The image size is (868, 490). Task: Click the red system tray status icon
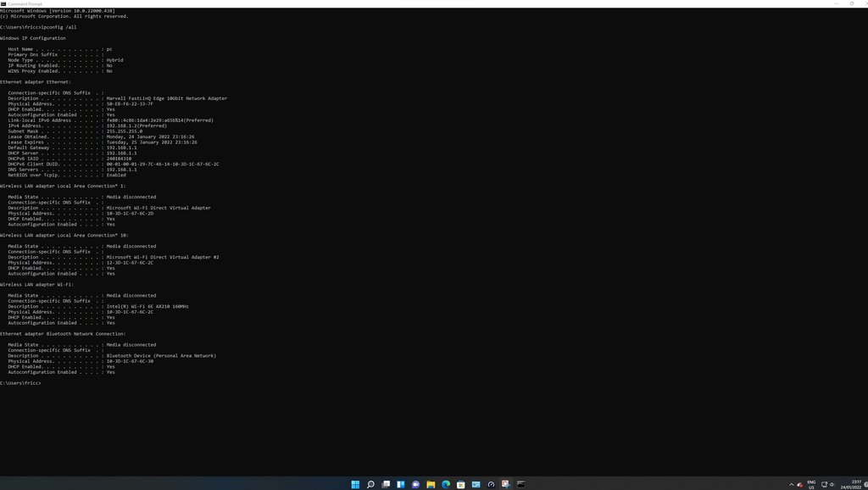click(800, 484)
